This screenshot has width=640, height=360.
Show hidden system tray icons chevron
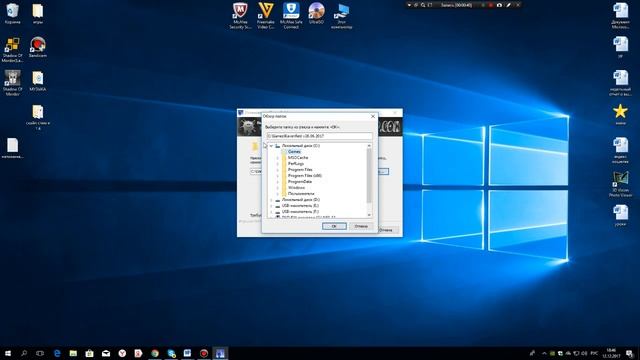544,353
